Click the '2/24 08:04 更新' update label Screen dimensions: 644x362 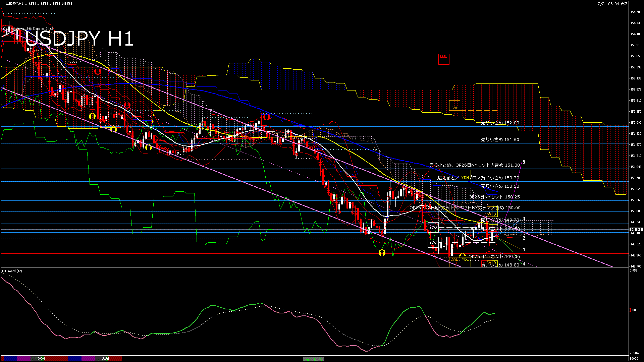tap(613, 3)
